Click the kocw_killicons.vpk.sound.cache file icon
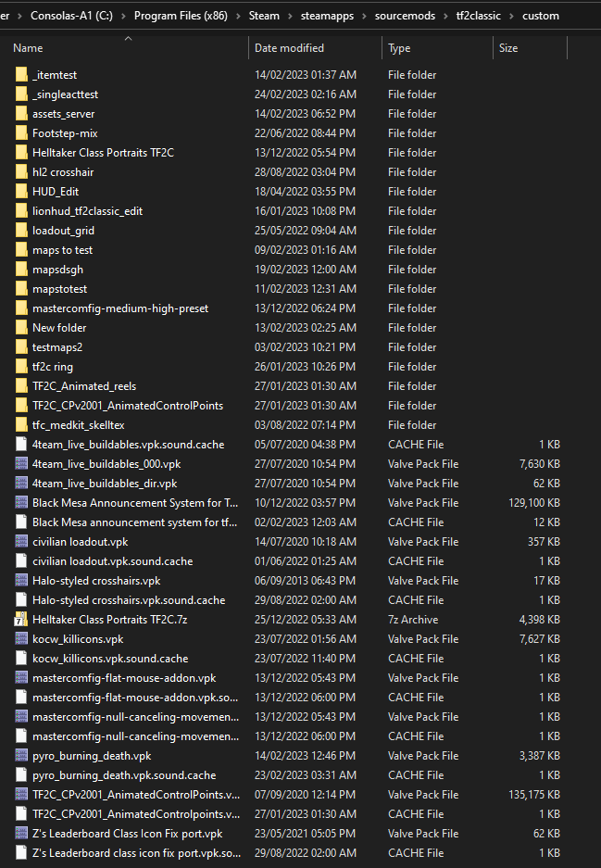601x868 pixels. click(x=21, y=659)
